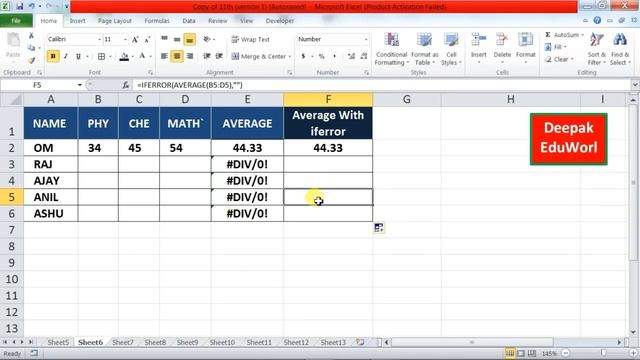Click the Orientation text rotation icon

207,39
